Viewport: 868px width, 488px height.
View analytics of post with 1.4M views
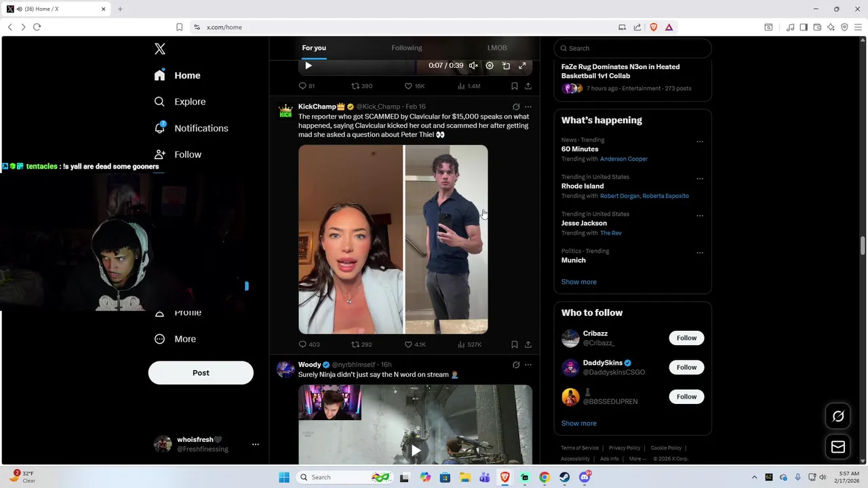tap(469, 86)
